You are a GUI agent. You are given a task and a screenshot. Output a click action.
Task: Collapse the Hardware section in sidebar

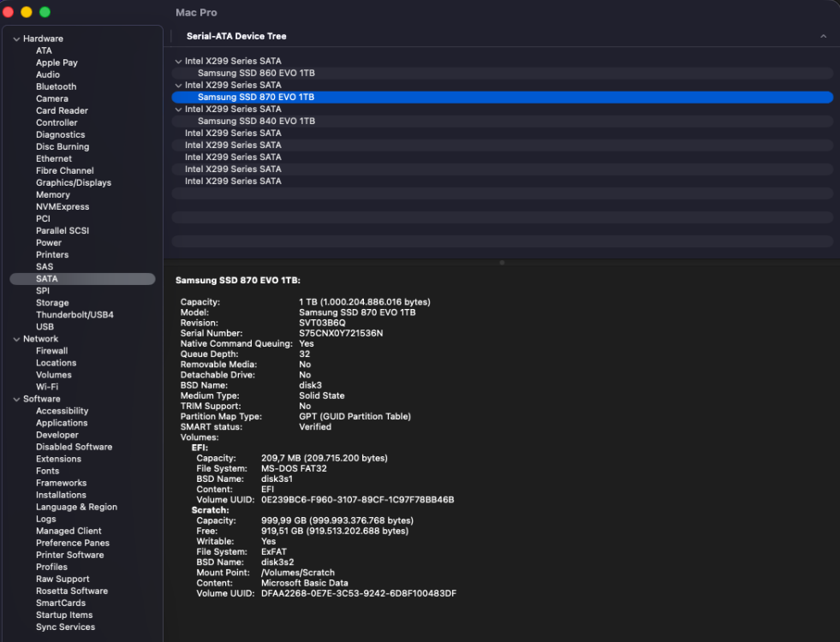pos(16,39)
